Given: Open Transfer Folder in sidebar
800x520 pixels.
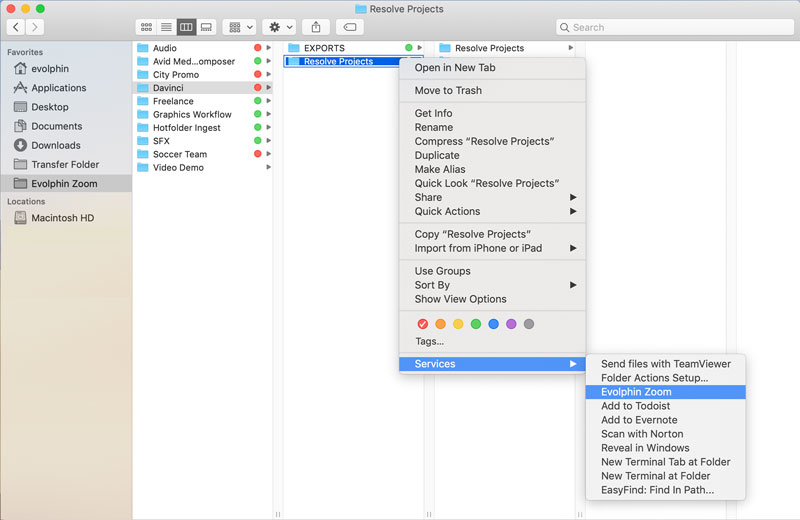Looking at the screenshot, I should click(66, 164).
